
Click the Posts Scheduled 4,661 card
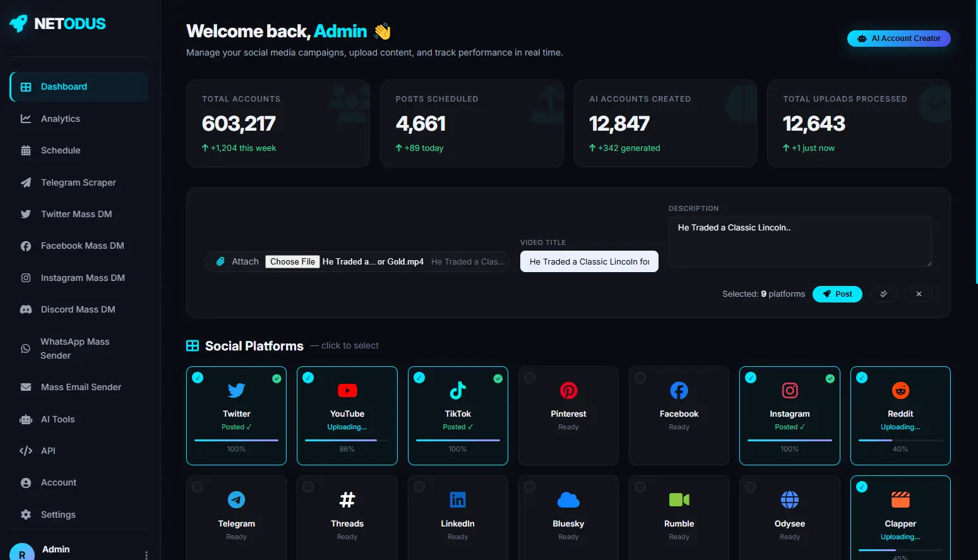(472, 123)
